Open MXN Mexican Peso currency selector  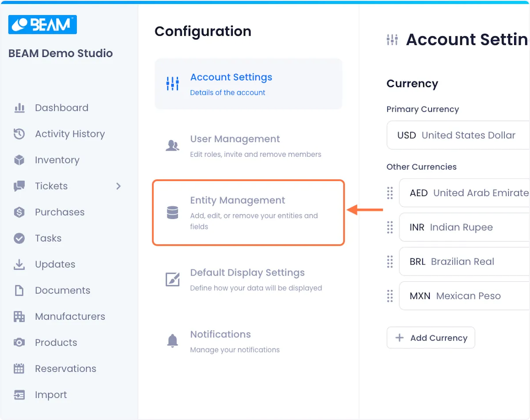point(464,296)
